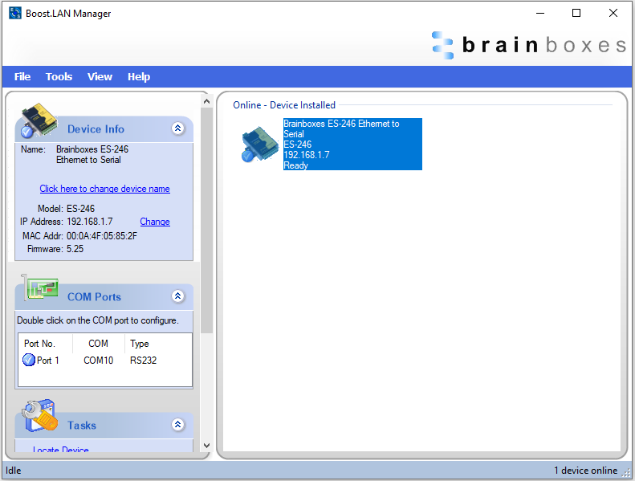Screen dimensions: 635x481
Task: Click the COM10 cell
Action: click(x=98, y=360)
